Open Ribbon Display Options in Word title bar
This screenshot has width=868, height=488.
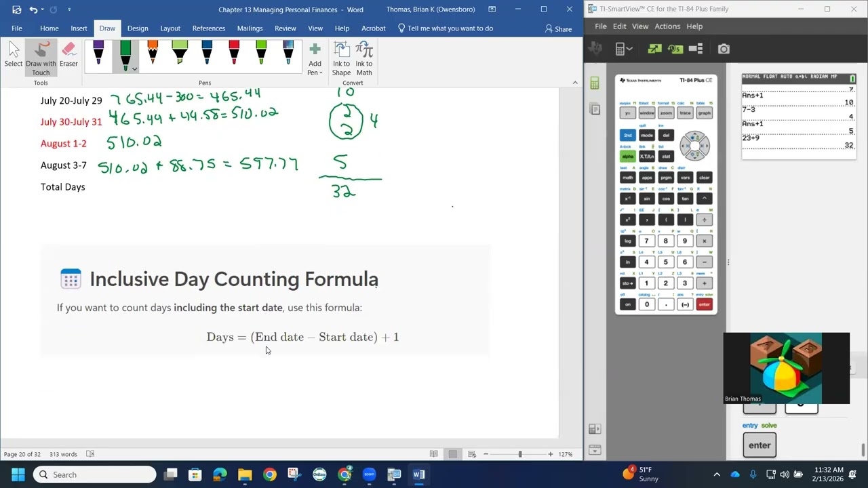coord(492,9)
